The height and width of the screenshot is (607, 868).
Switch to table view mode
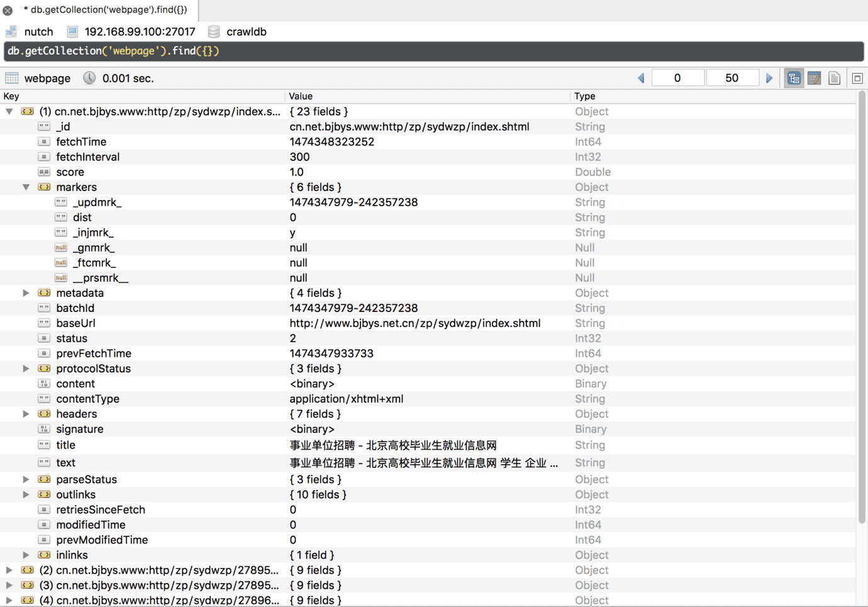pos(814,78)
